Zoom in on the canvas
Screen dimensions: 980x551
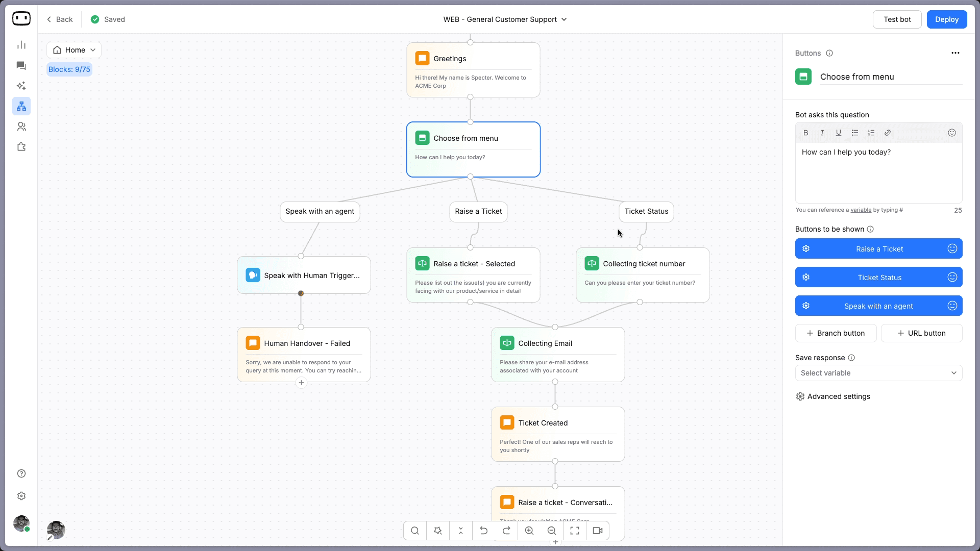click(529, 531)
